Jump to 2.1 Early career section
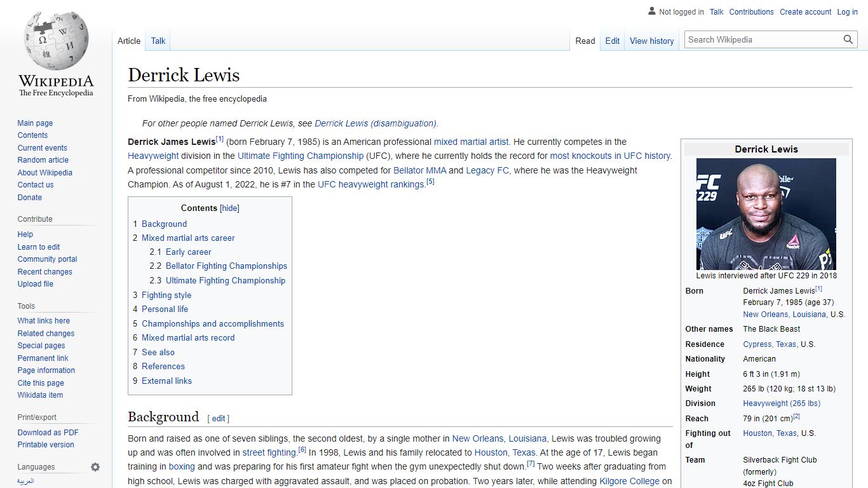The height and width of the screenshot is (488, 868). 189,252
